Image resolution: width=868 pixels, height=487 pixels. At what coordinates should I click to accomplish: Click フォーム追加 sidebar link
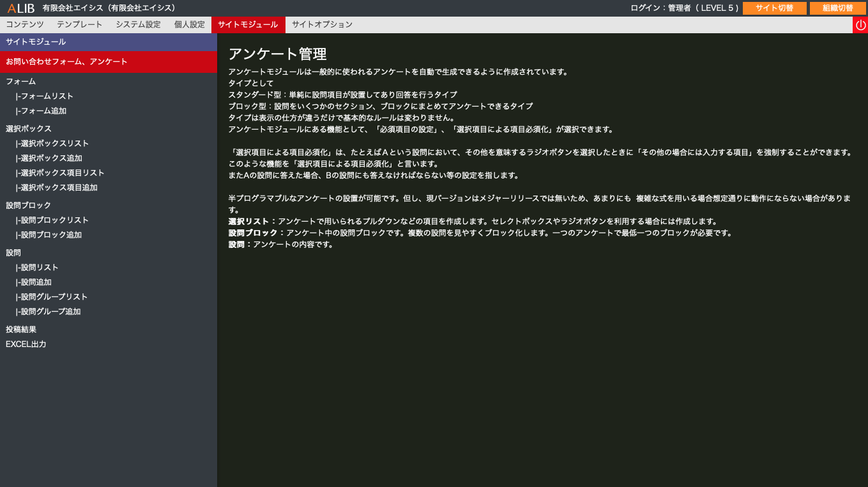[x=43, y=111]
